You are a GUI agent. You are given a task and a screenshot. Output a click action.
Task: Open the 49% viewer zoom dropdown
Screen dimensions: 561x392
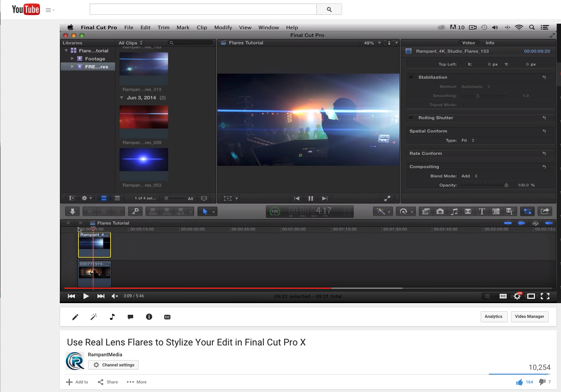coord(372,43)
